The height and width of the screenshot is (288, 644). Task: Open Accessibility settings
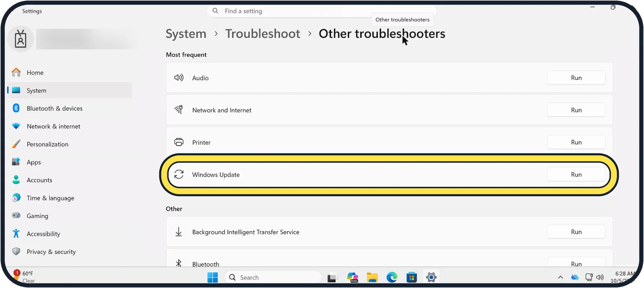coord(69,234)
